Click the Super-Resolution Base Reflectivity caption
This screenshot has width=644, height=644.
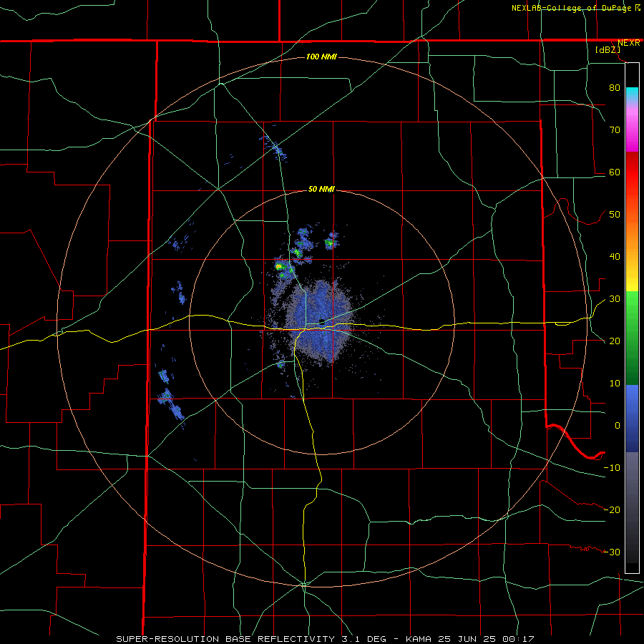[325, 639]
